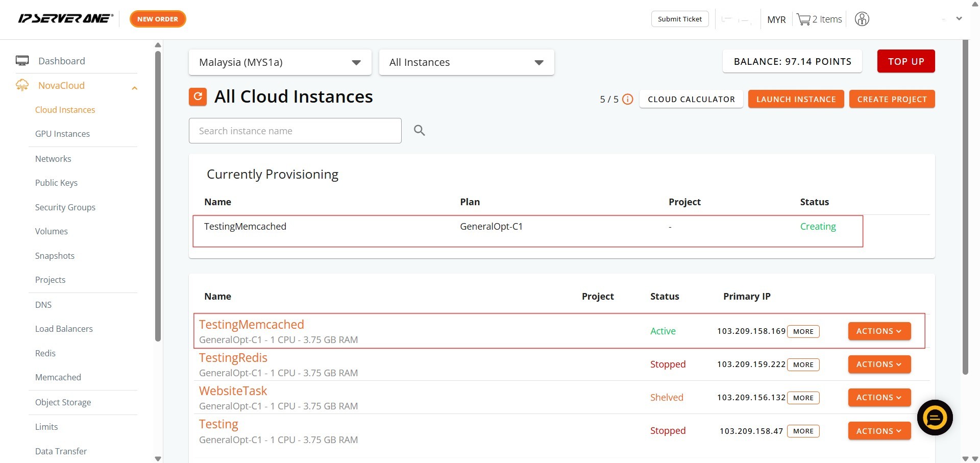Screen dimensions: 980x463
Task: Collapse the NovaCloud sidebar section
Action: (134, 88)
